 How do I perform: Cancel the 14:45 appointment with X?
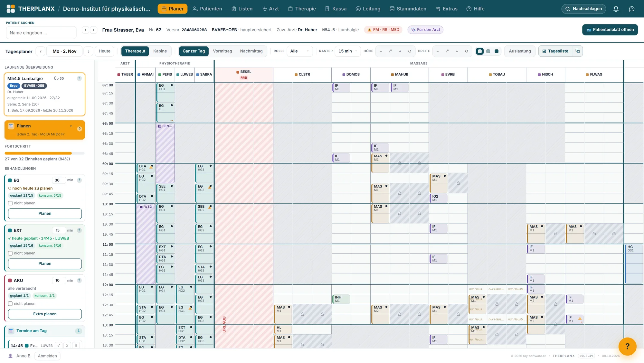67,345
